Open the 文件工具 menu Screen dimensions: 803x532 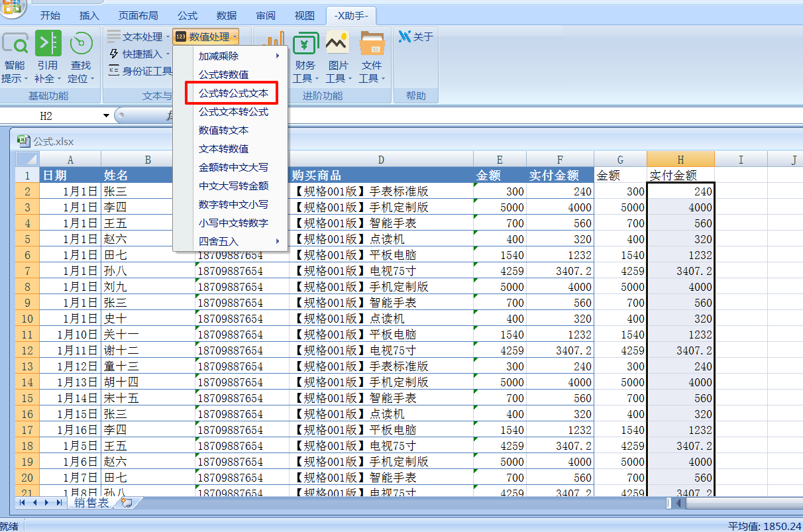(372, 58)
